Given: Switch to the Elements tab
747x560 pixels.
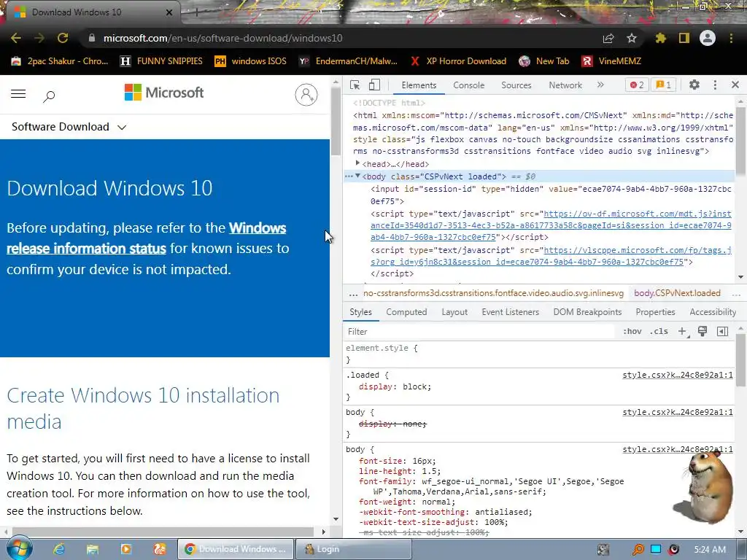Looking at the screenshot, I should (x=419, y=85).
